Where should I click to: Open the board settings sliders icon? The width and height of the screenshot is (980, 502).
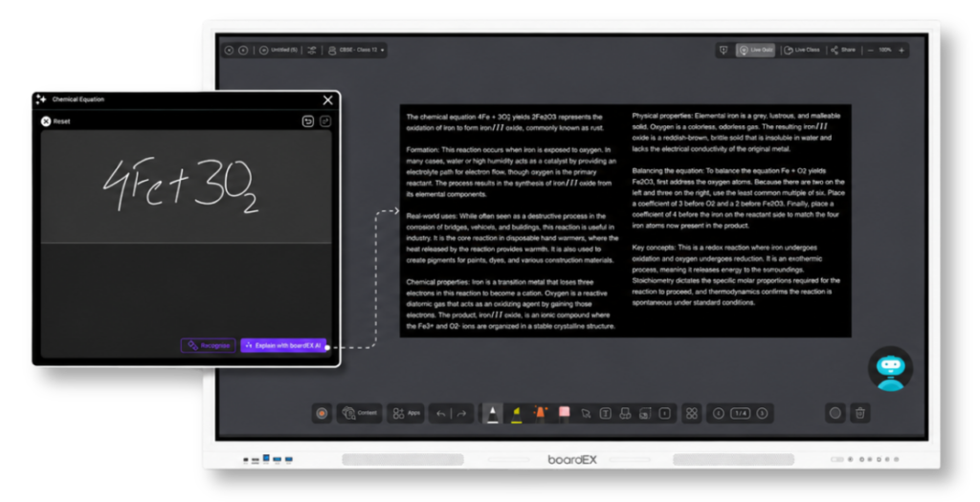[311, 50]
